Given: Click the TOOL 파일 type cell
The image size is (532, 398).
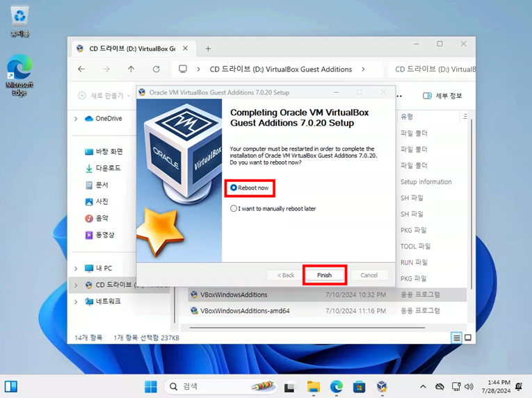Looking at the screenshot, I should [x=415, y=246].
